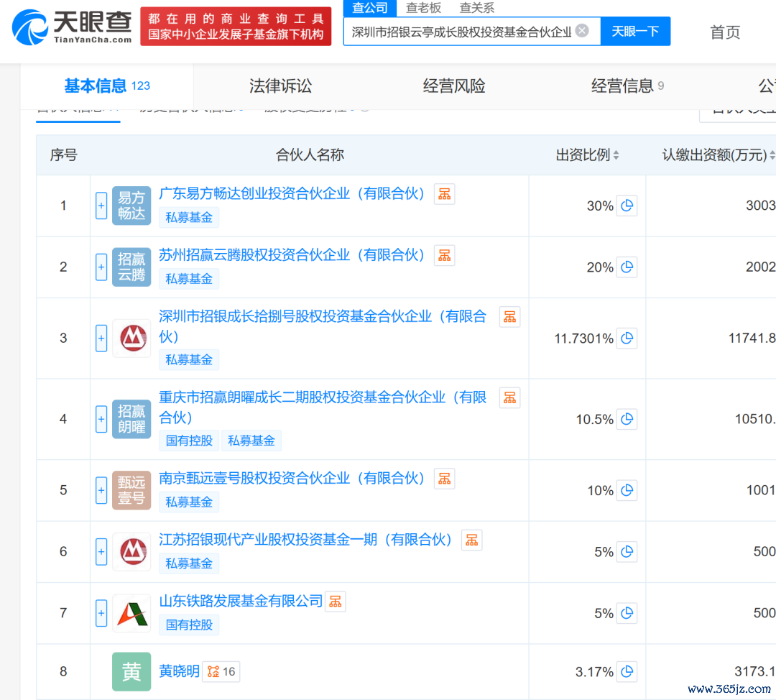Open 广东易方畅达创业投资合伙企业 link
This screenshot has height=700, width=776.
(x=292, y=193)
